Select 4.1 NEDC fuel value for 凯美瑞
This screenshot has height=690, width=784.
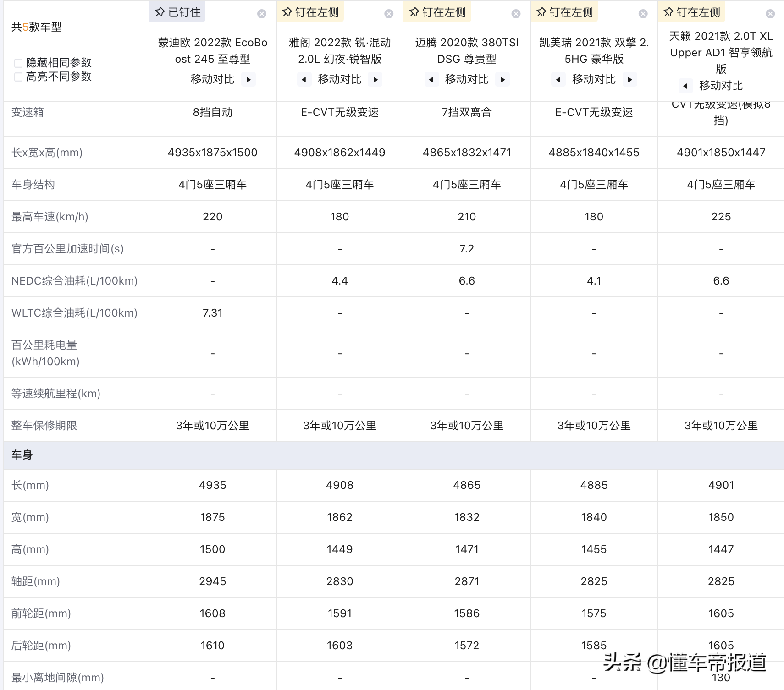pos(594,281)
